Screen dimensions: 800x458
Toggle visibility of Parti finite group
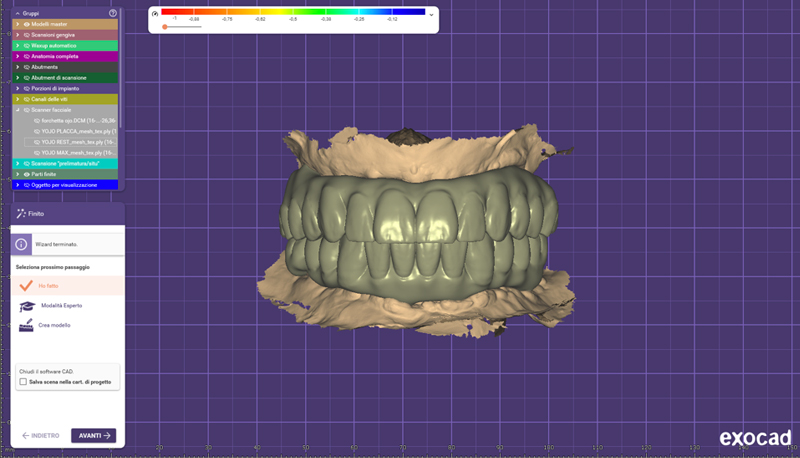[26, 174]
